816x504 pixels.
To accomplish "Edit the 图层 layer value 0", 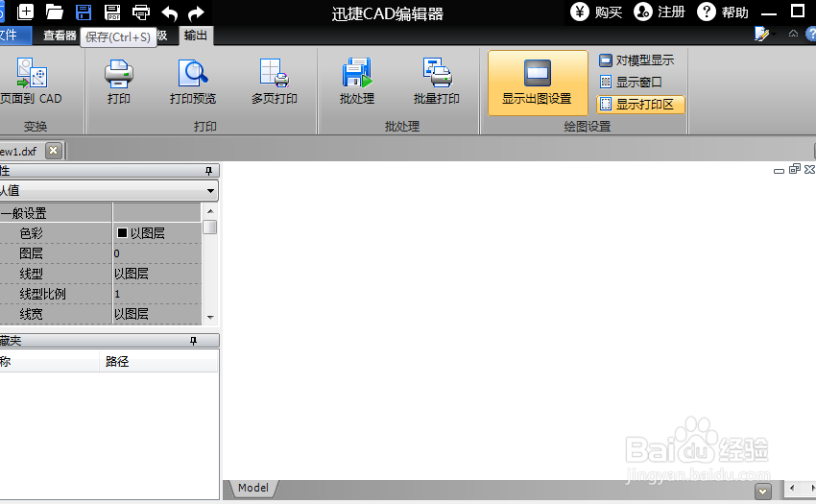I will point(156,253).
